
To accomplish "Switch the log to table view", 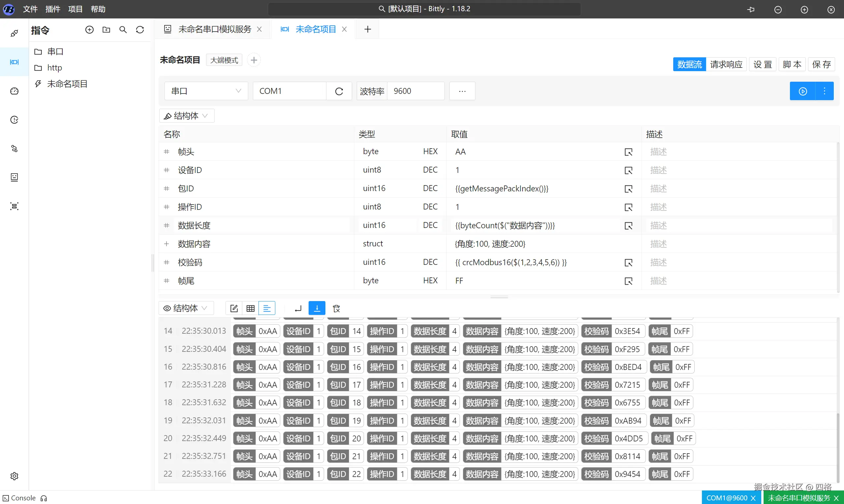I will pyautogui.click(x=251, y=308).
